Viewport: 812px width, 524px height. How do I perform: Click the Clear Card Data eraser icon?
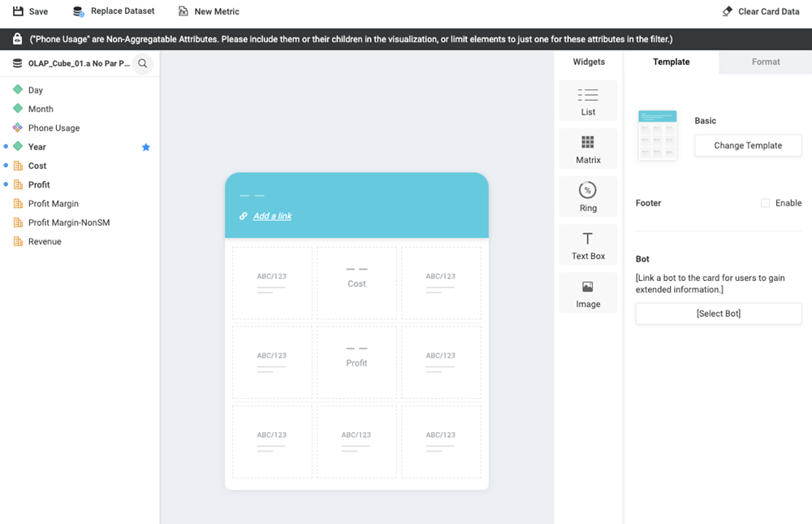[727, 11]
